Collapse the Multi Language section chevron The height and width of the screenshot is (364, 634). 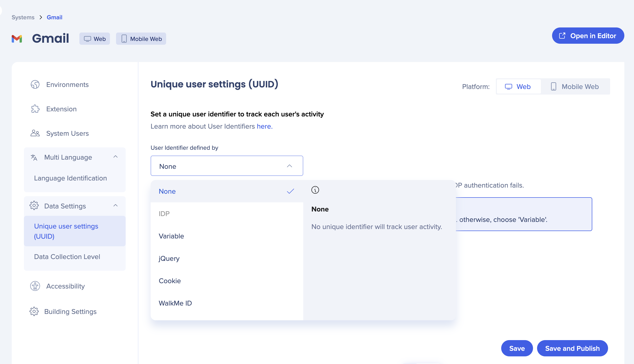[116, 157]
